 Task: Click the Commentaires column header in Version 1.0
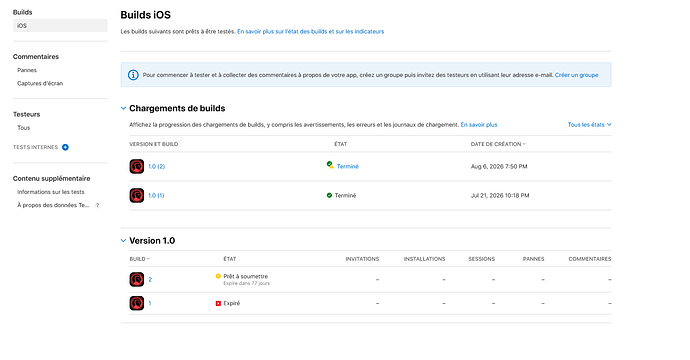pos(590,259)
